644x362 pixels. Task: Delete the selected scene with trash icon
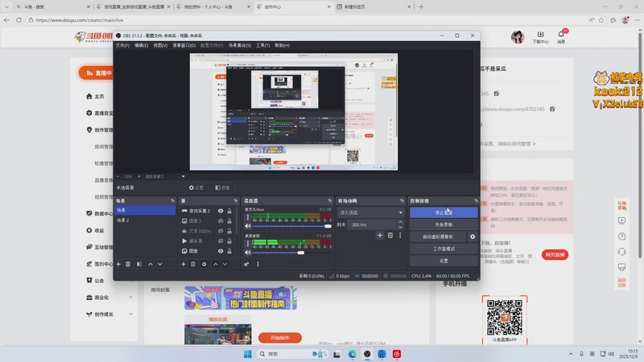click(x=128, y=264)
